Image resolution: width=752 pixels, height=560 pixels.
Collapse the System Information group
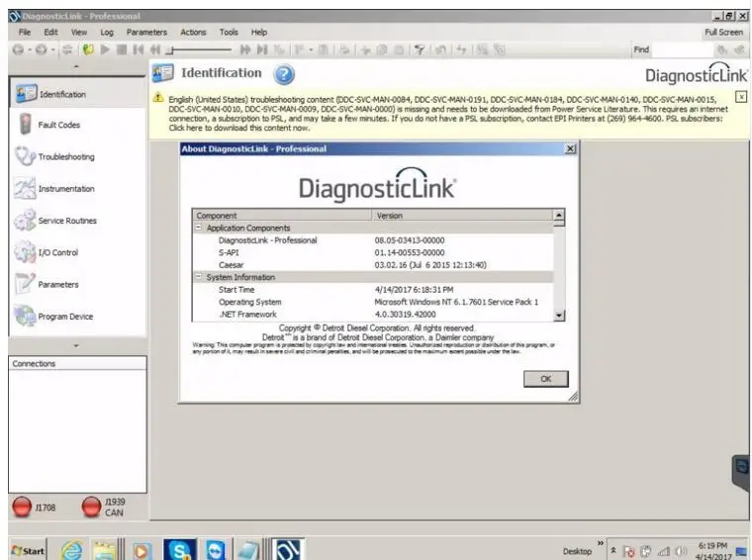[198, 277]
